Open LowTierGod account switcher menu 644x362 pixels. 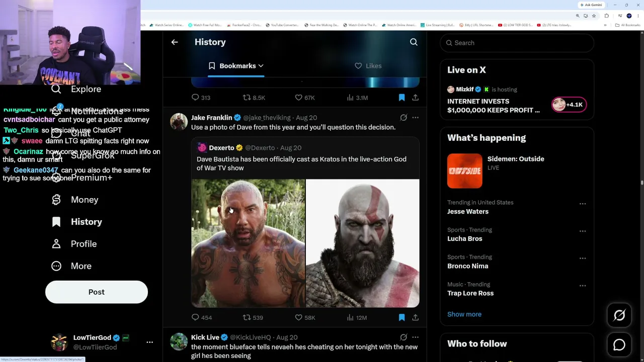(x=149, y=342)
